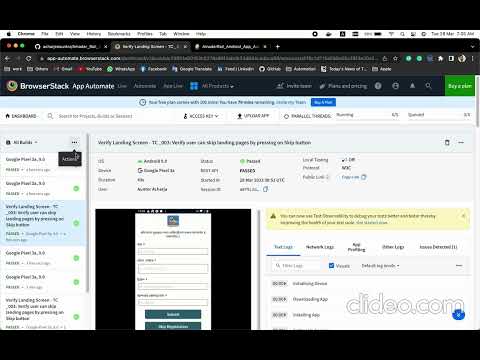Image resolution: width=480 pixels, height=360 pixels.
Task: Click the Invite team link
Action: (x=294, y=86)
